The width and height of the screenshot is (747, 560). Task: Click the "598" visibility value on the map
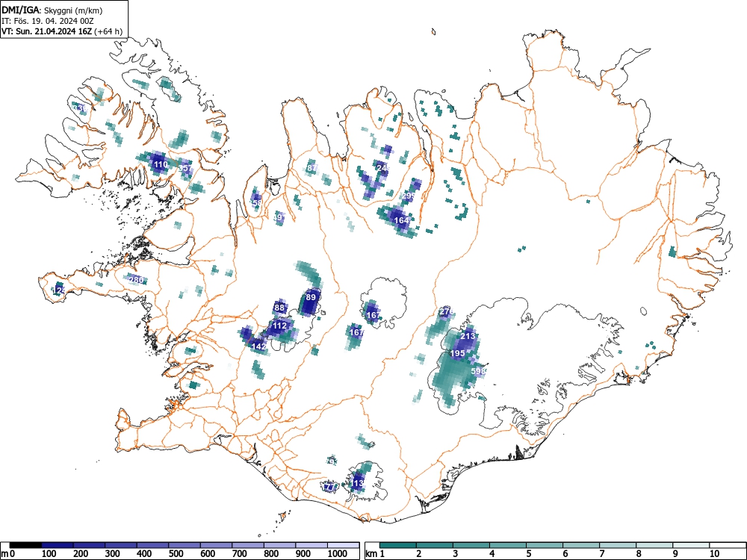point(478,370)
